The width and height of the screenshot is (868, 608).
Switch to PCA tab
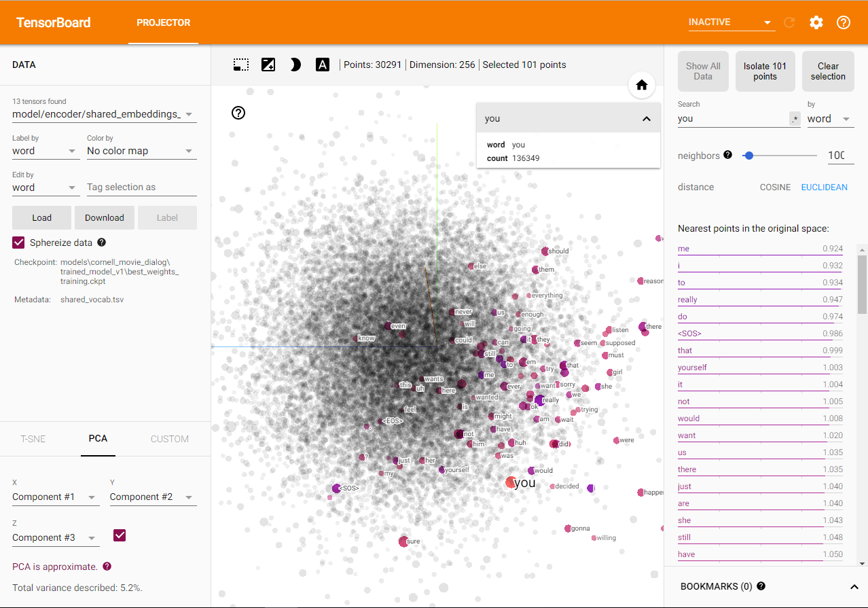tap(98, 439)
